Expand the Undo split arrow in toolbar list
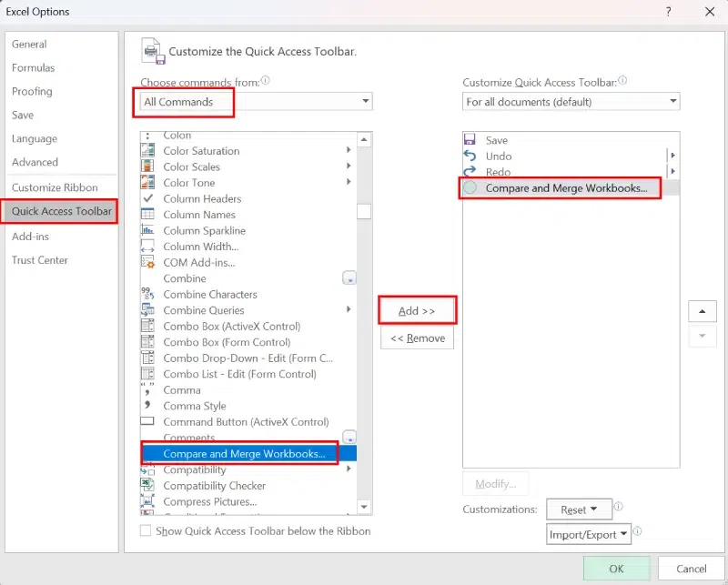Screen dimensions: 728x585 point(672,156)
